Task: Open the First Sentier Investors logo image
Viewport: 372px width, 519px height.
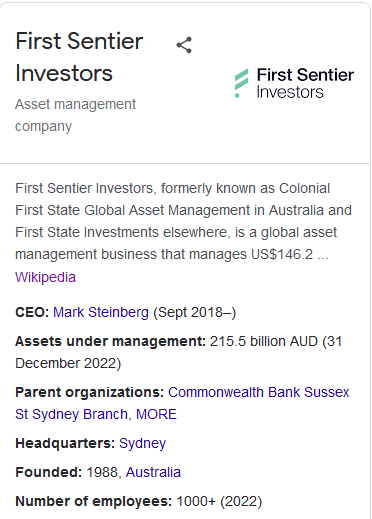Action: coord(294,83)
